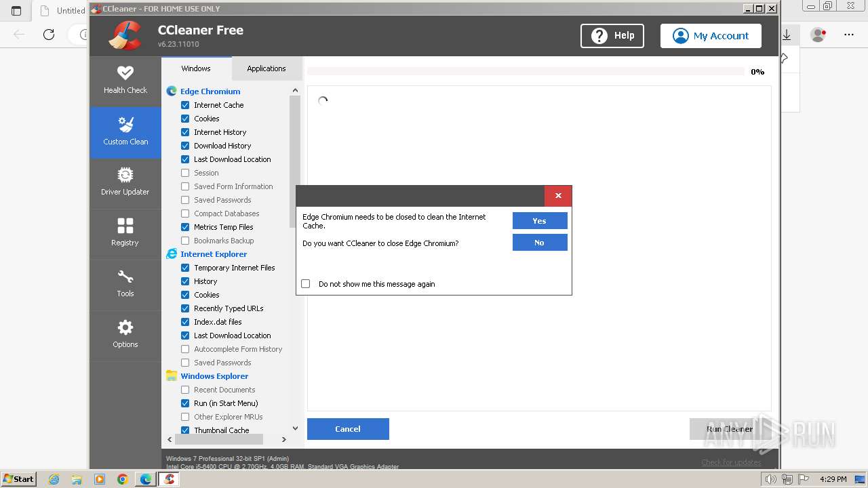Toggle Metrics Temp Files checkbox

[x=185, y=227]
